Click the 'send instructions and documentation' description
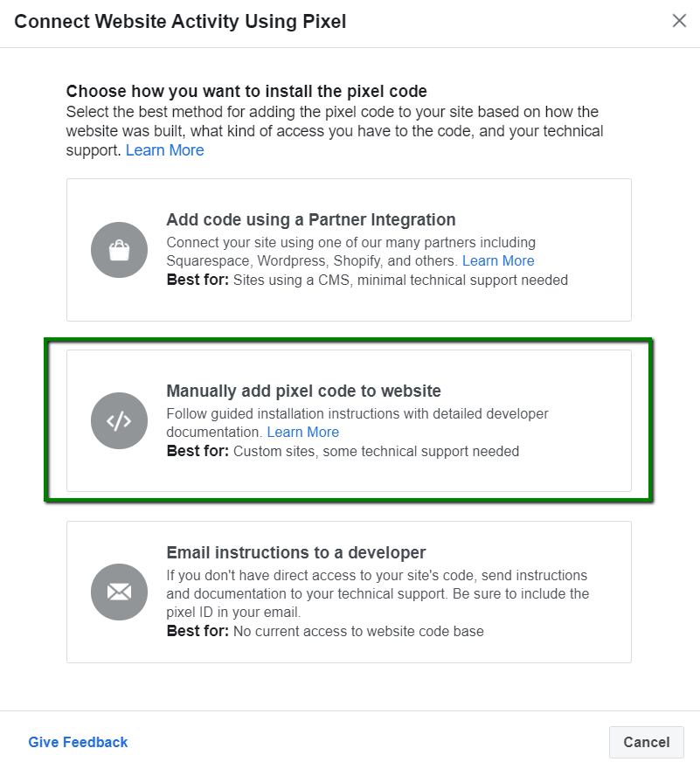The image size is (700, 769). (x=376, y=585)
